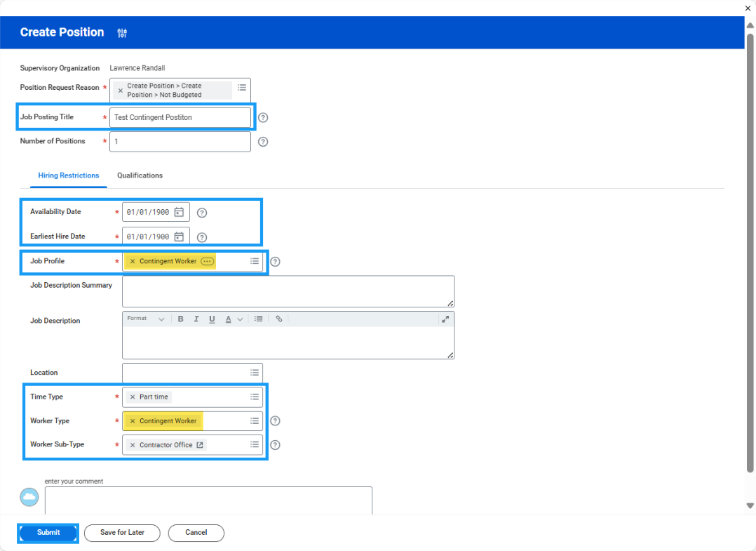
Task: Toggle bold formatting in Job Description
Action: [x=180, y=319]
